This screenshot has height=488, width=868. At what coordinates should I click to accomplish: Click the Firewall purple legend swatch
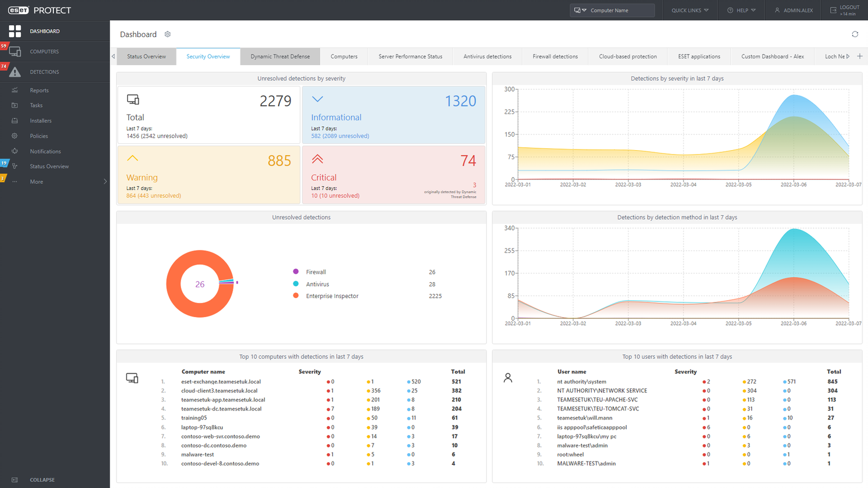click(x=296, y=272)
